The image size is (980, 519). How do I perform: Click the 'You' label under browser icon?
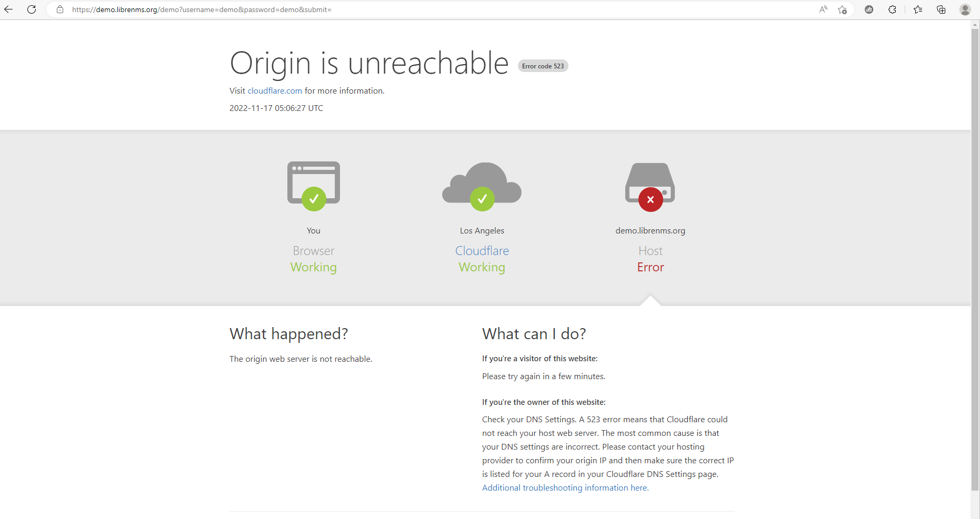tap(314, 230)
